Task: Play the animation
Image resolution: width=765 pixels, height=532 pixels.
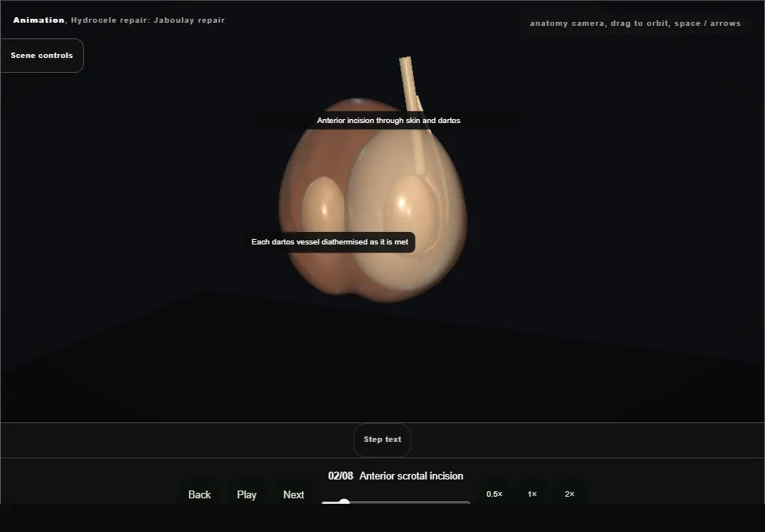Action: tap(247, 494)
